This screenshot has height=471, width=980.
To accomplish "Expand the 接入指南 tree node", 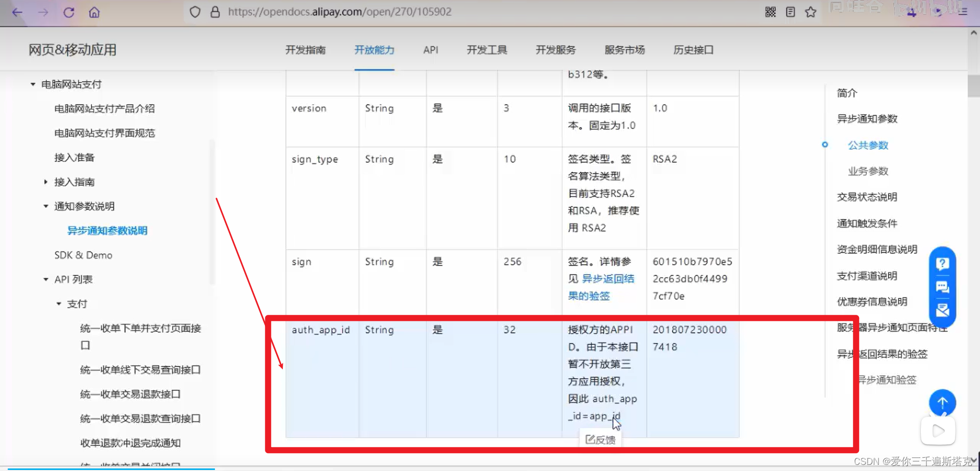I will (x=45, y=182).
